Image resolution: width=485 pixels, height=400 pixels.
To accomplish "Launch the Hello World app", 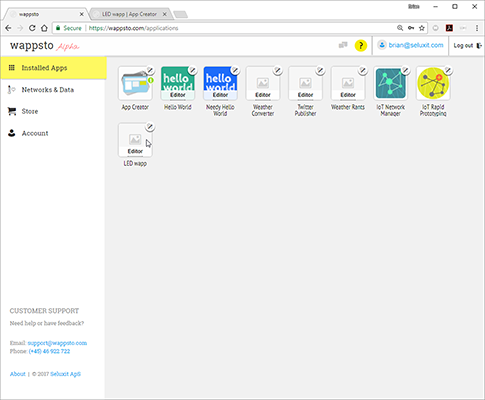I will tap(178, 83).
